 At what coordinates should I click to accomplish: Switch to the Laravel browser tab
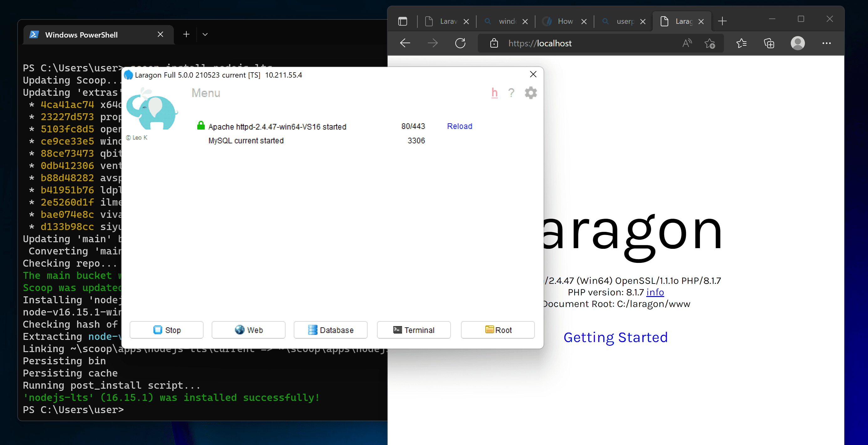tap(448, 21)
